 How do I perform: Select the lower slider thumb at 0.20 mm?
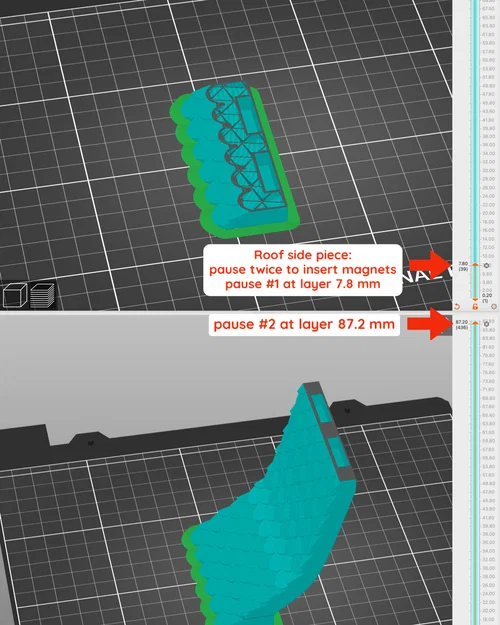(475, 300)
